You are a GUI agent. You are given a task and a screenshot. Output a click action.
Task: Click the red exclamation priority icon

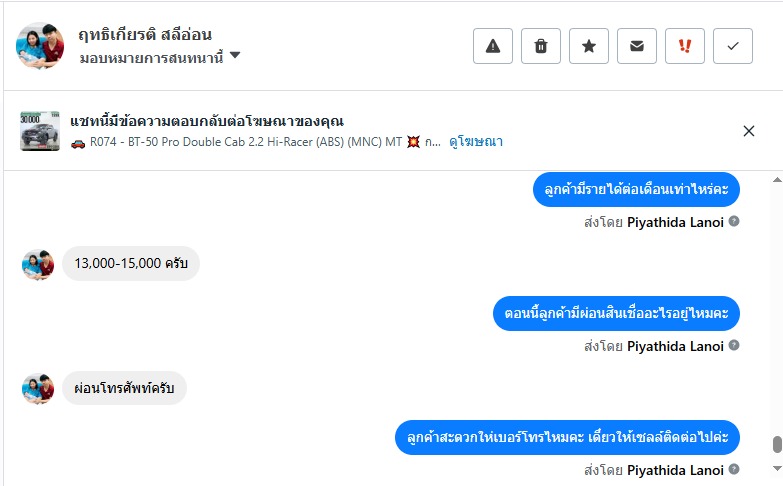(x=685, y=46)
